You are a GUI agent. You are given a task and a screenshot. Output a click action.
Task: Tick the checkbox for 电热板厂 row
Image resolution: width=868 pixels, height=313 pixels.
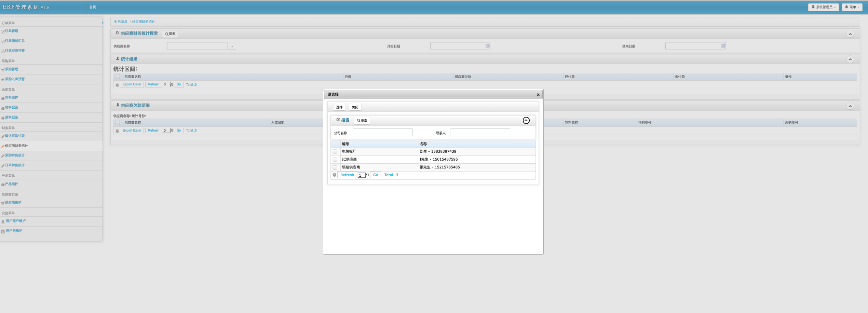(335, 152)
